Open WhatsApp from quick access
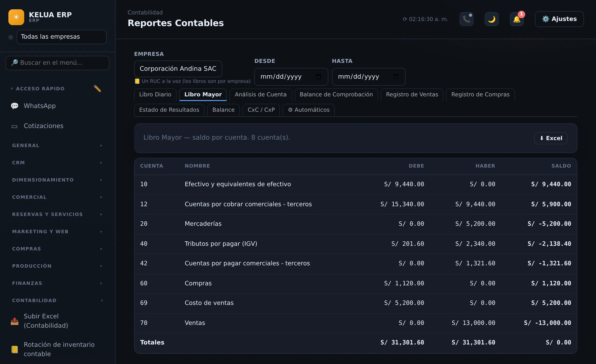The height and width of the screenshot is (364, 596). tap(57, 106)
